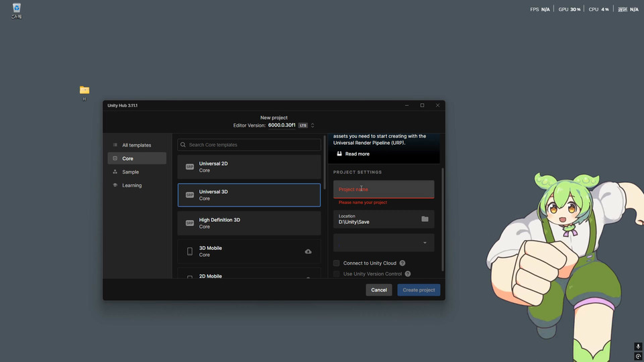Enable Connect to Unity Cloud checkbox
This screenshot has width=644, height=362.
(336, 263)
